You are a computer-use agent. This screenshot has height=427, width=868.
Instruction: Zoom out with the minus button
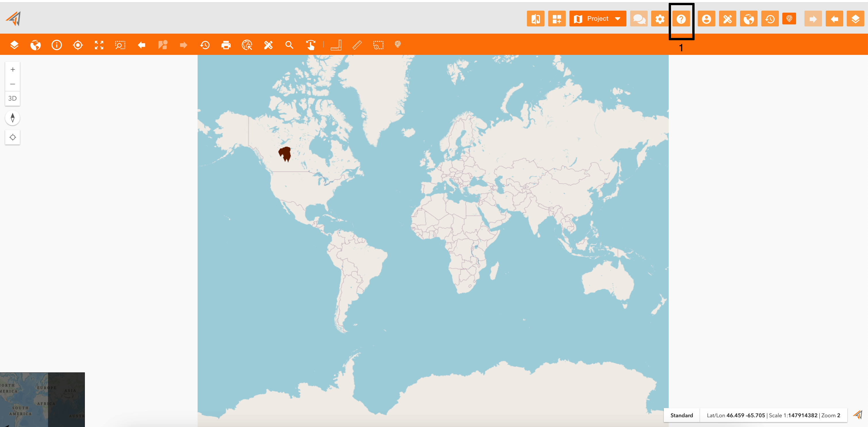pyautogui.click(x=12, y=84)
